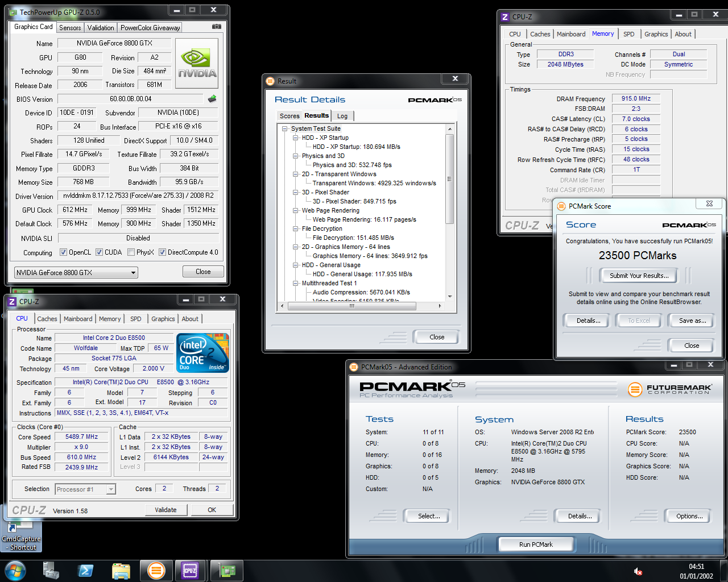Click the GPU-Z graphics card taskbar icon
Viewport: 728px width, 582px height.
coord(227,570)
